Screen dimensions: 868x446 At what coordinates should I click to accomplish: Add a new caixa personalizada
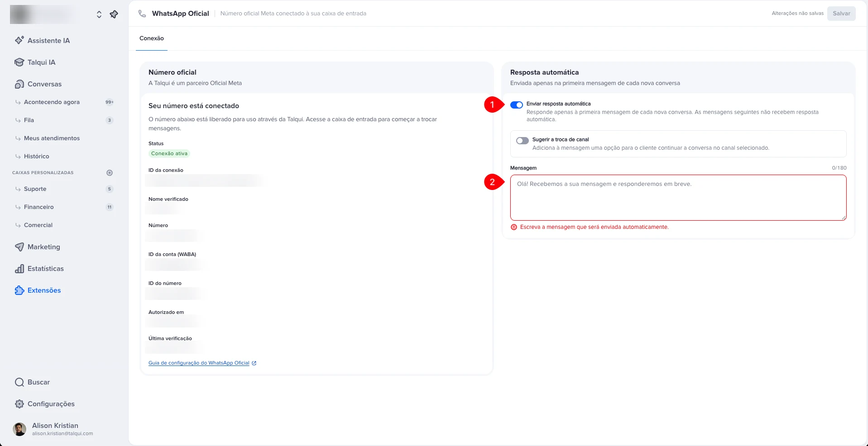110,173
